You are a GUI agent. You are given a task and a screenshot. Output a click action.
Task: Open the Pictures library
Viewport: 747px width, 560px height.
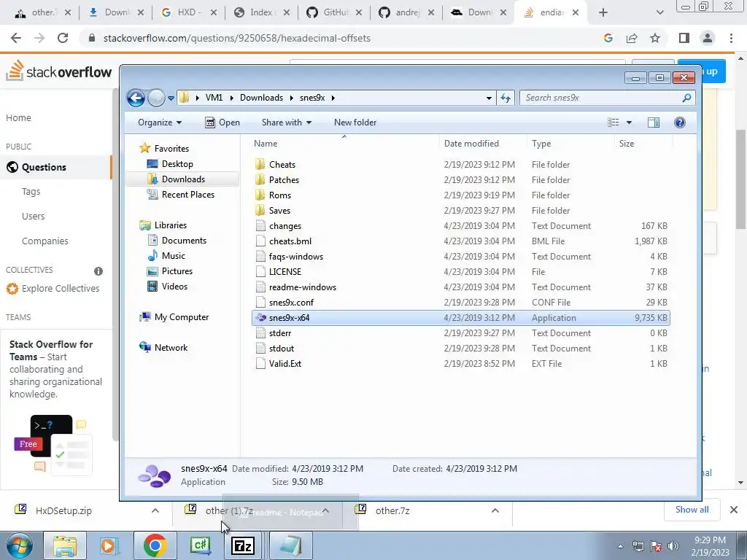(177, 271)
